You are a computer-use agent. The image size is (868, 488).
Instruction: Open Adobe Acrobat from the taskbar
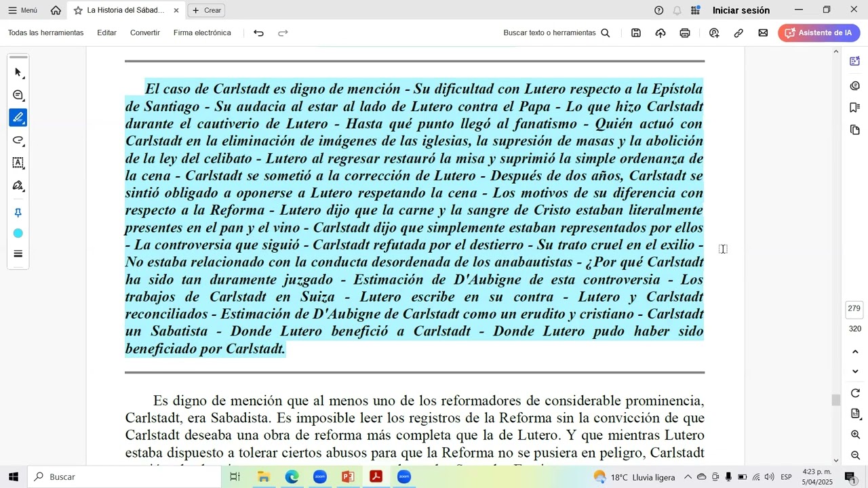376,477
